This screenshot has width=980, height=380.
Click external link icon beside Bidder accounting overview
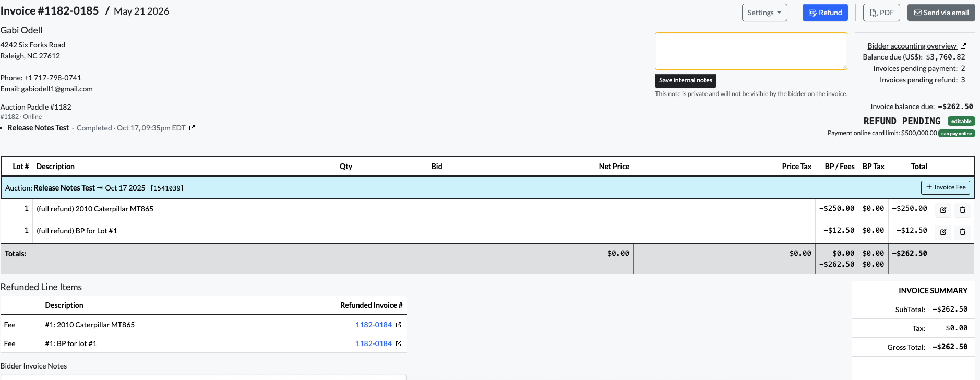click(963, 46)
